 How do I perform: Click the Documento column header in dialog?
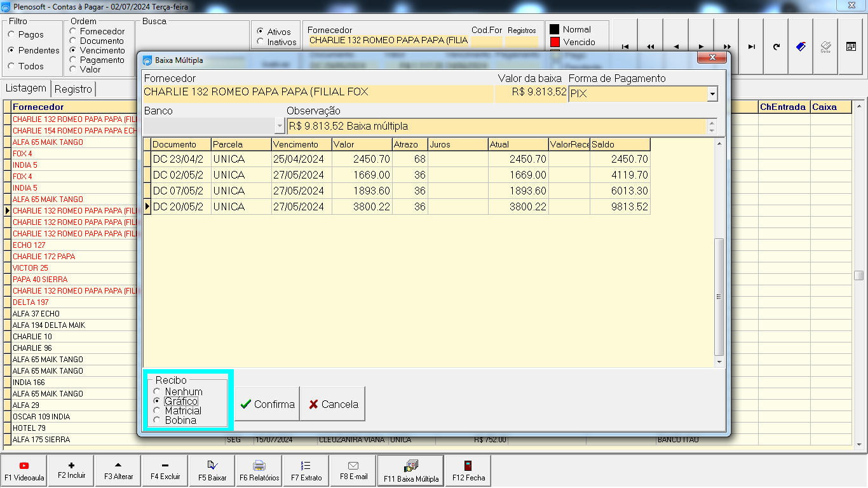181,144
